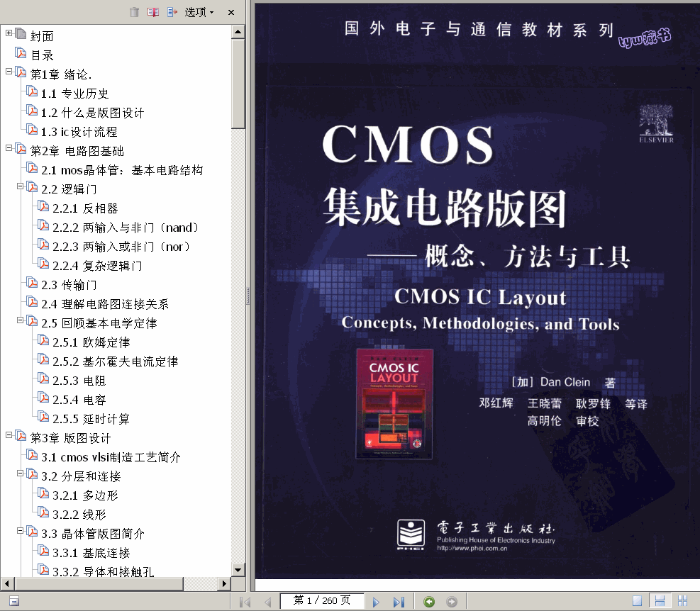This screenshot has width=700, height=611.
Task: Switch to single page layout
Action: [637, 601]
